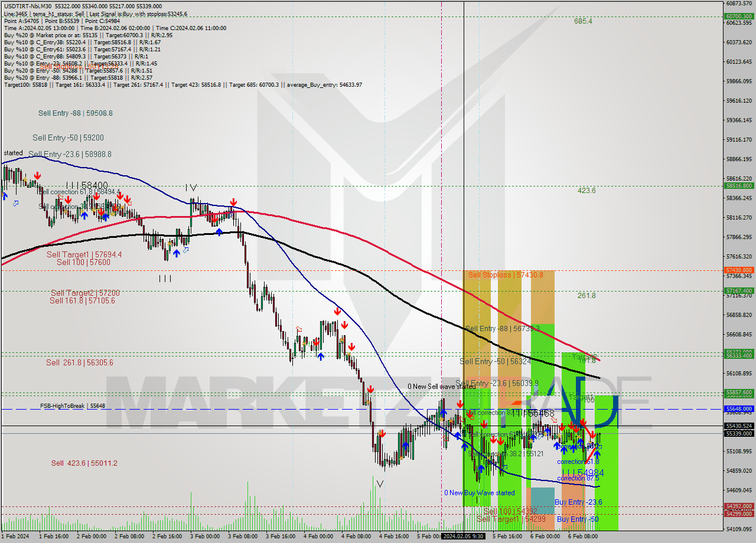
Task: Select the 'Buy Entry -23.6' label
Action: 579,502
